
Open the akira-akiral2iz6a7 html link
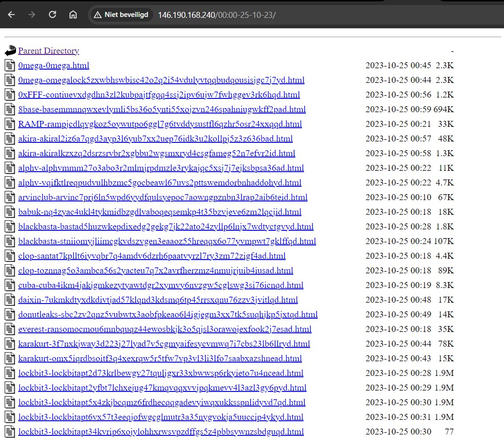point(156,139)
